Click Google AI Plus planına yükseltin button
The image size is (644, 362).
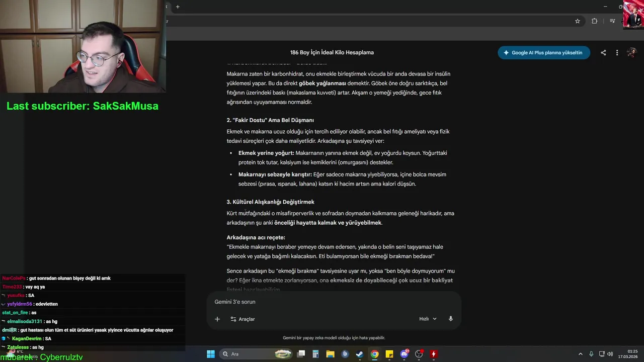544,53
